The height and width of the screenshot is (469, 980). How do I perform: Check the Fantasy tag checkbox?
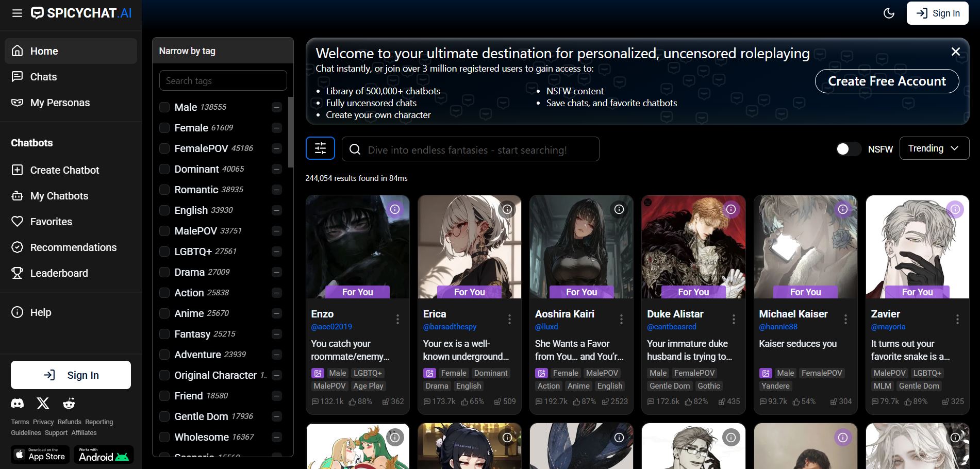pyautogui.click(x=164, y=334)
